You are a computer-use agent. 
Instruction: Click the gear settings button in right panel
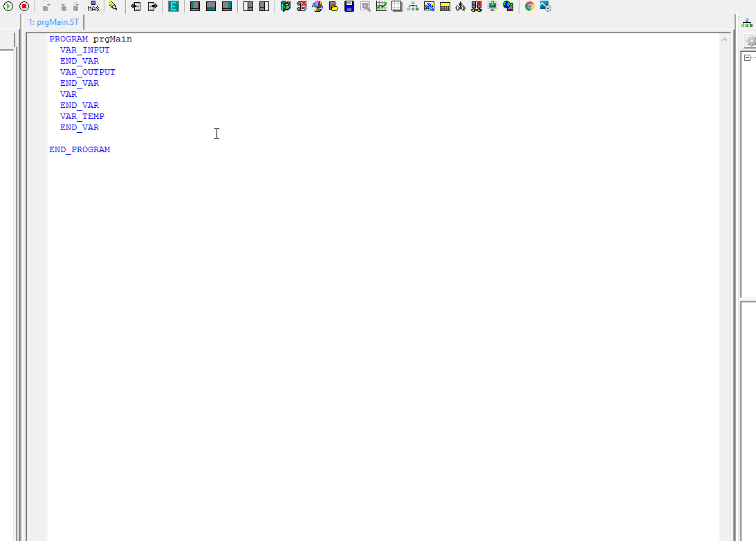click(750, 42)
